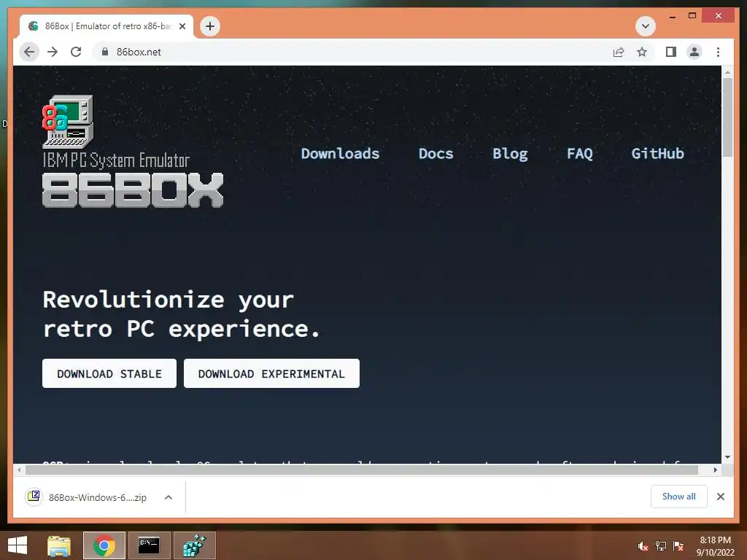Expand options chevron for downloaded zip
Screen dimensions: 747x560
point(169,497)
